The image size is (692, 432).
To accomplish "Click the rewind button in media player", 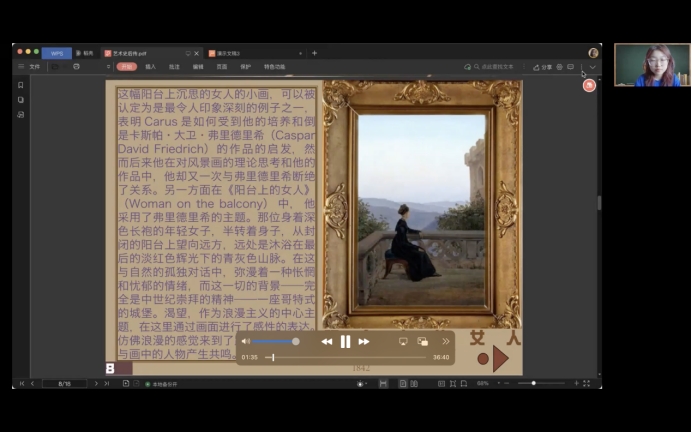I will pyautogui.click(x=326, y=342).
